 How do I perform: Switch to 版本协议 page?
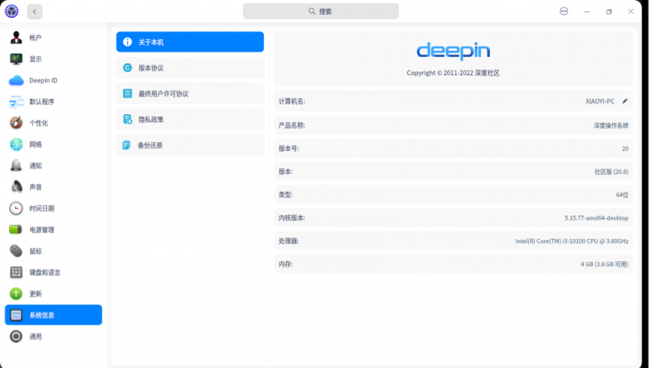pos(190,68)
